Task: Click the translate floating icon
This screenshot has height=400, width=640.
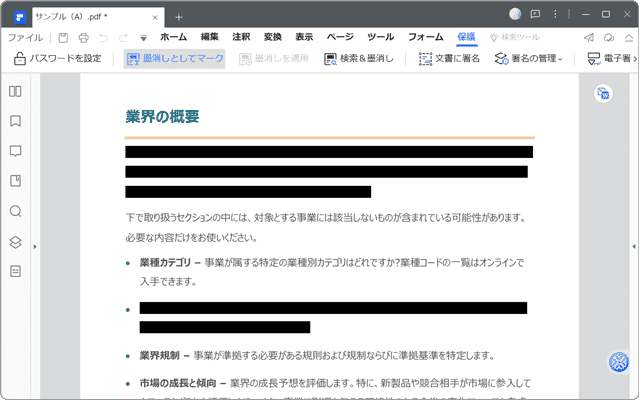Action: point(603,93)
